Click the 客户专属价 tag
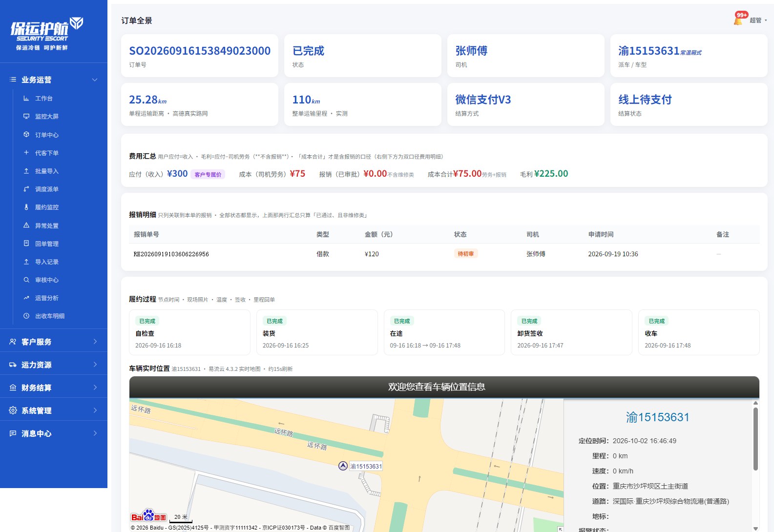This screenshot has width=774, height=532. coord(208,175)
